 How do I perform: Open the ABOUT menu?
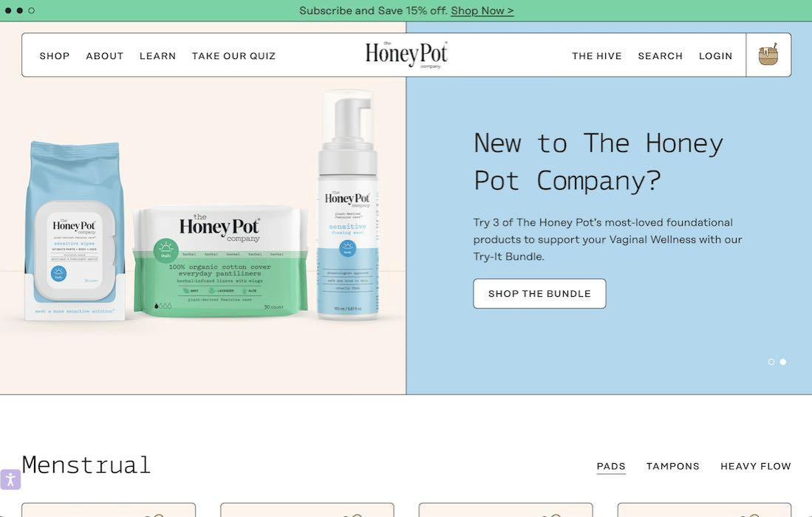[x=105, y=56]
